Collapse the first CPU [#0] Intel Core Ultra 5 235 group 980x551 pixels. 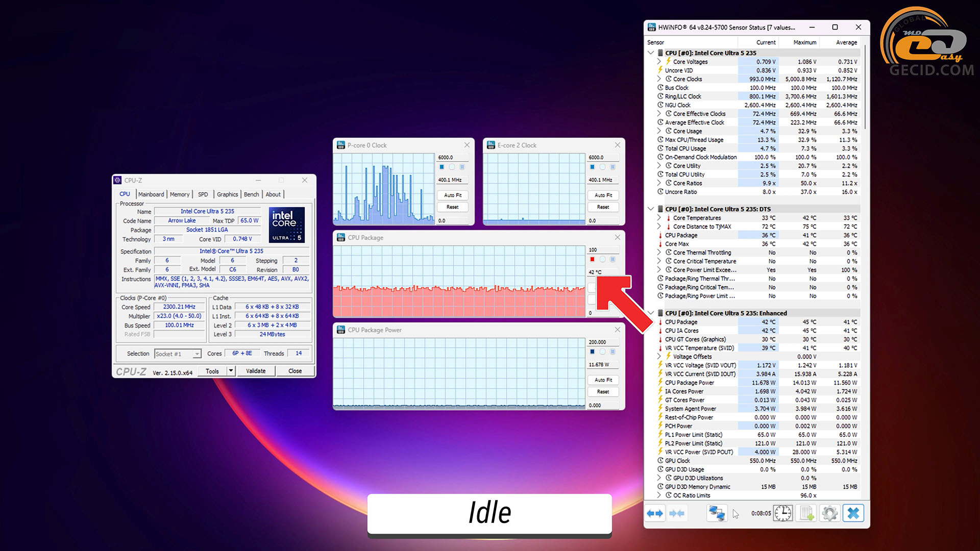[651, 53]
